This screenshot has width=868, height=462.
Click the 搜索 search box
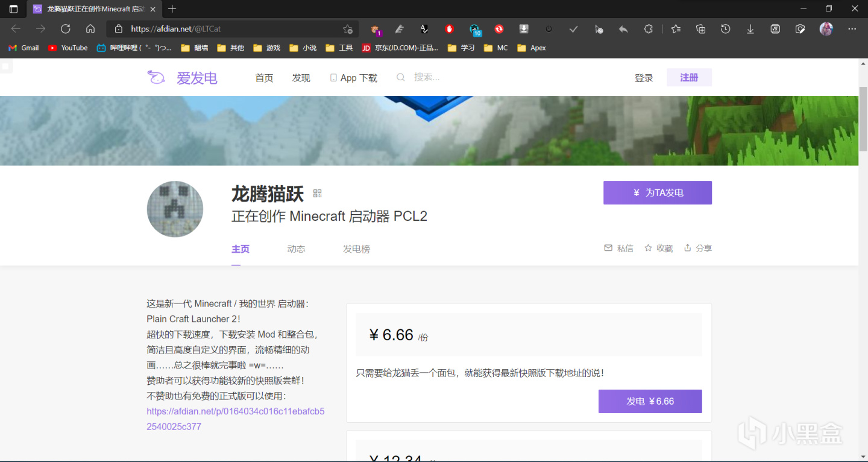coord(426,77)
